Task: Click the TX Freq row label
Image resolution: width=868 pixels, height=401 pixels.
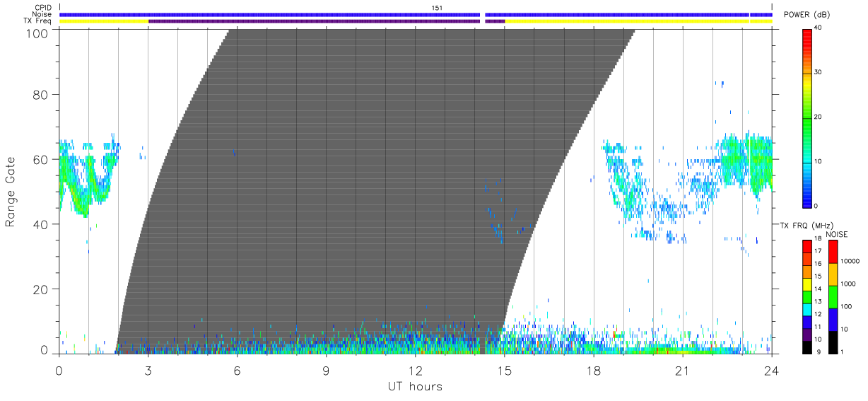Action: (x=37, y=21)
